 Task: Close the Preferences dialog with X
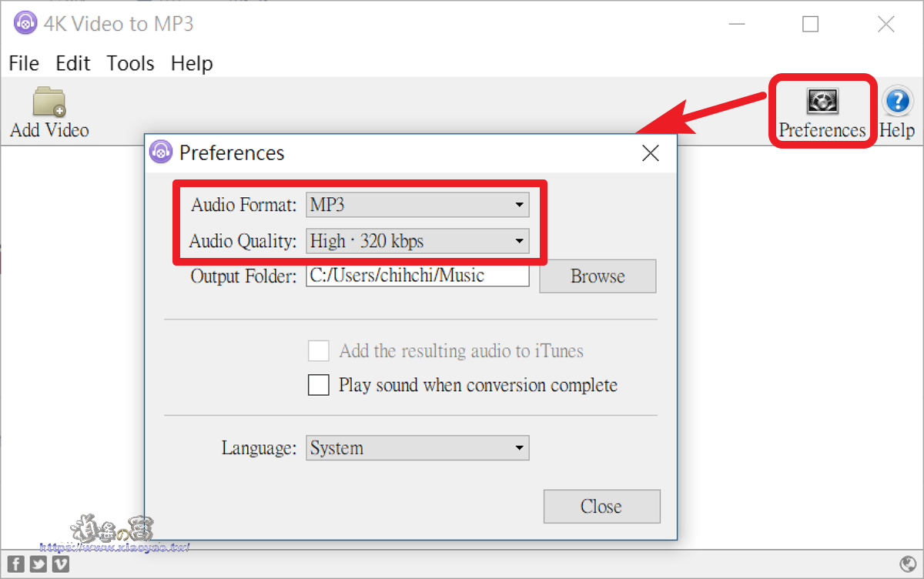click(x=651, y=153)
